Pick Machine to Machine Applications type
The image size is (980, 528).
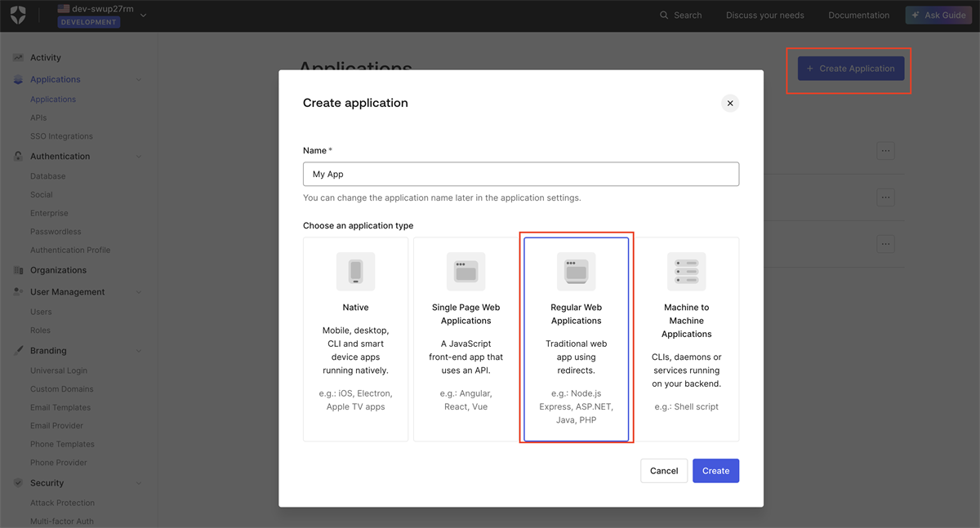pos(687,339)
